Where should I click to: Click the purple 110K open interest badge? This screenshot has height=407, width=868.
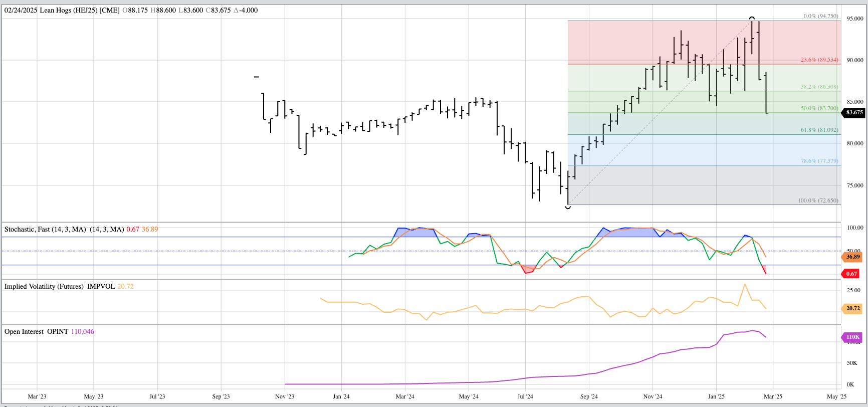click(852, 337)
